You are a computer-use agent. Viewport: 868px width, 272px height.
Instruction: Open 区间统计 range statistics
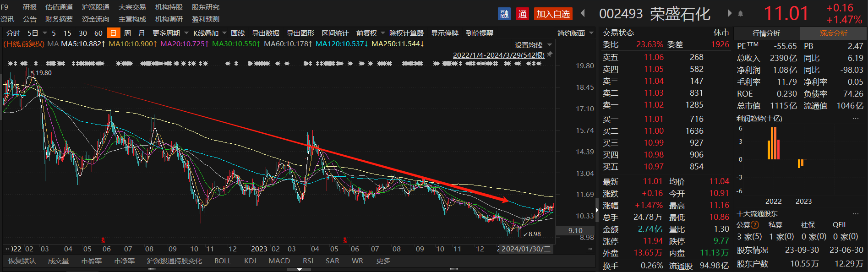coord(335,33)
